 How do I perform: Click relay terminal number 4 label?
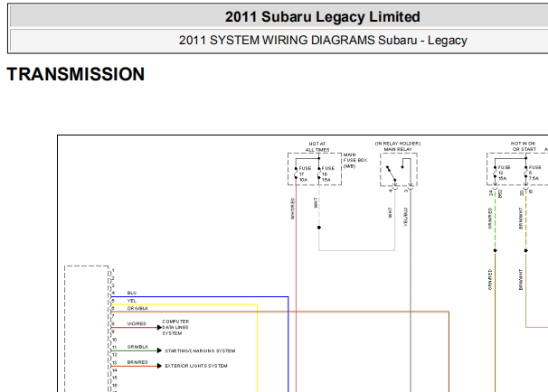click(x=391, y=191)
